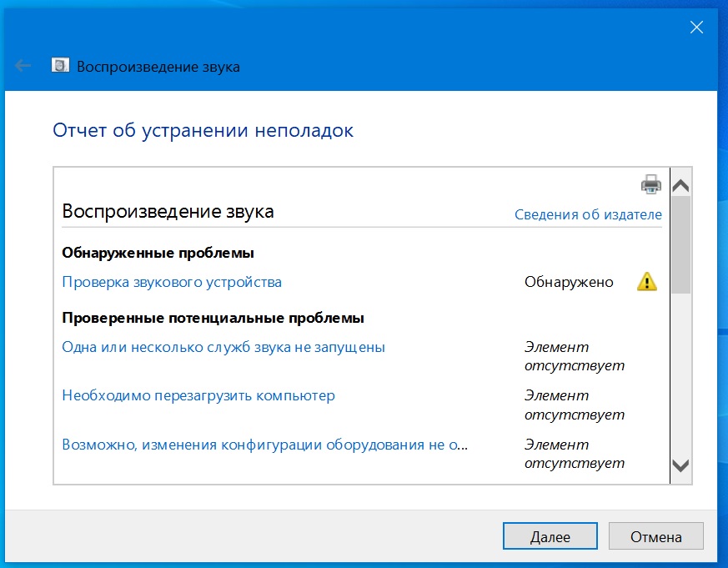The height and width of the screenshot is (568, 728).
Task: Open Проверка звукового устройства details
Action: pyautogui.click(x=172, y=282)
